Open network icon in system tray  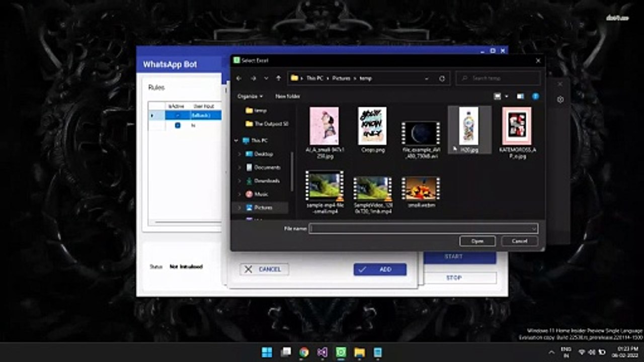click(x=582, y=352)
